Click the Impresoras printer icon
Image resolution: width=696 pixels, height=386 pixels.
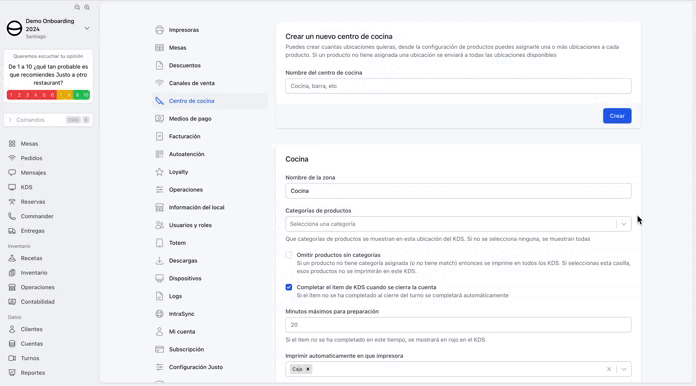point(159,30)
